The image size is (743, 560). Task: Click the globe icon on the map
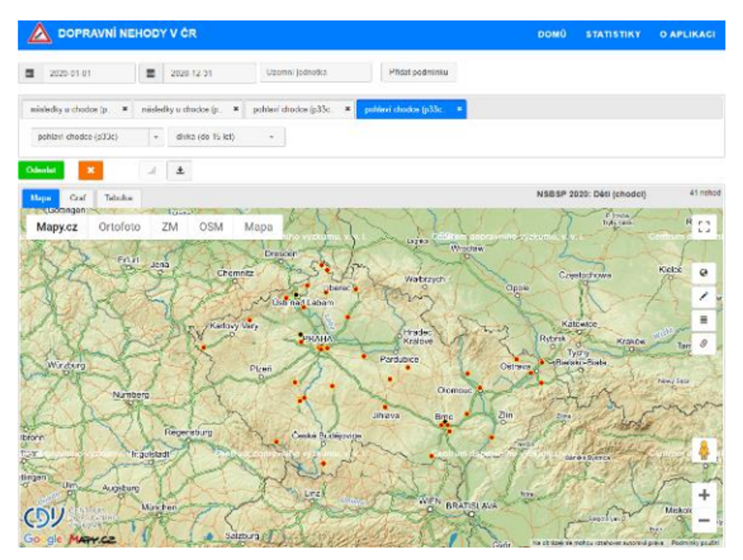pos(703,273)
